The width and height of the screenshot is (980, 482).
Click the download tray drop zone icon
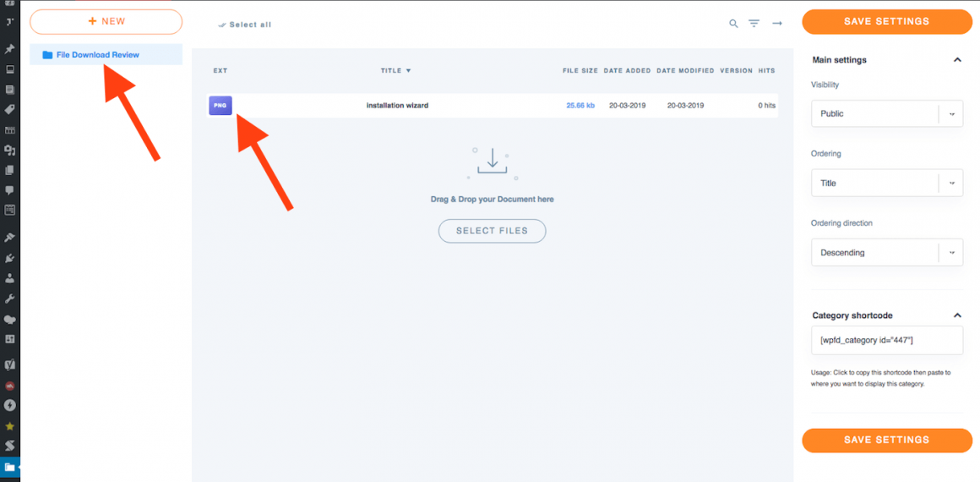pos(492,163)
